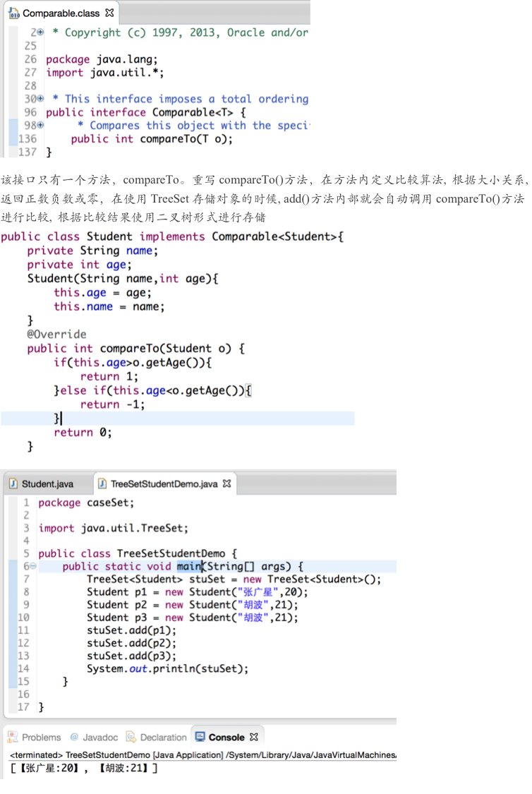The width and height of the screenshot is (532, 794).
Task: Click 'public int compareTo(T o);' line
Action: point(152,139)
